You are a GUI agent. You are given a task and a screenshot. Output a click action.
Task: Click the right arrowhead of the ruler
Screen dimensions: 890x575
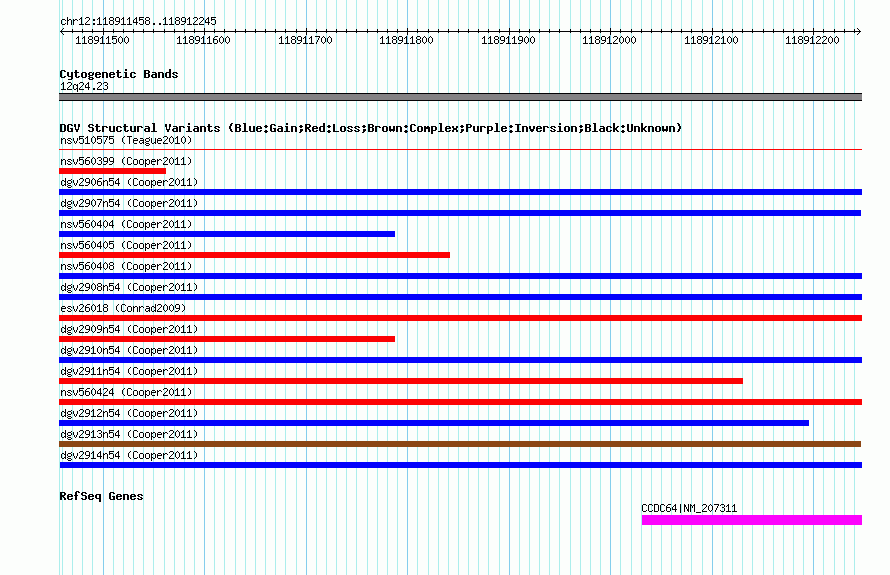coord(858,32)
